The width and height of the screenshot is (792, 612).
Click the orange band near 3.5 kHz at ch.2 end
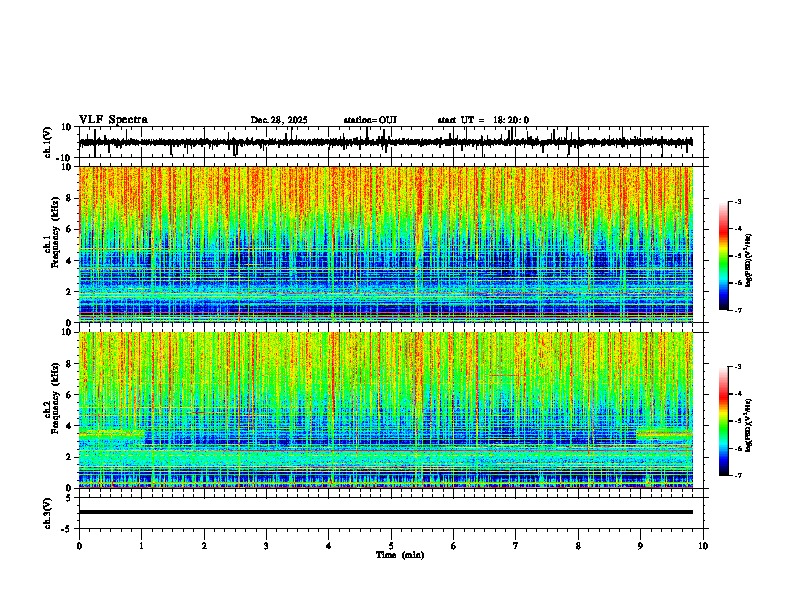pyautogui.click(x=665, y=434)
